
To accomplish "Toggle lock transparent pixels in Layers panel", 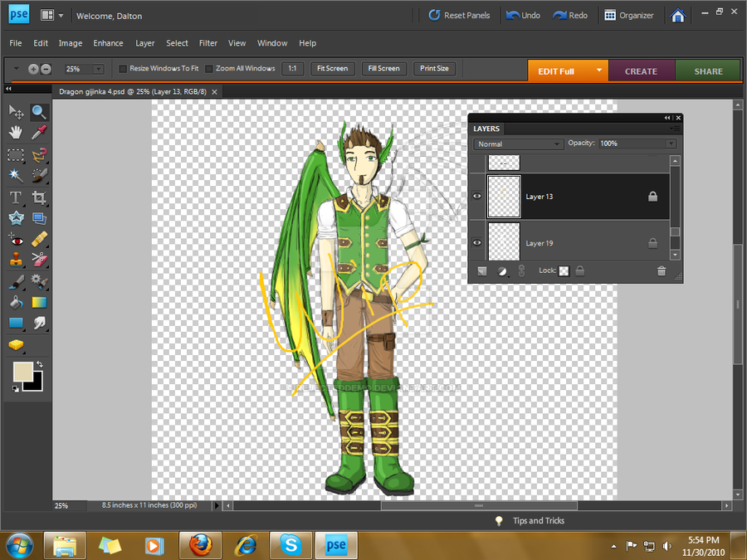I will tap(564, 271).
